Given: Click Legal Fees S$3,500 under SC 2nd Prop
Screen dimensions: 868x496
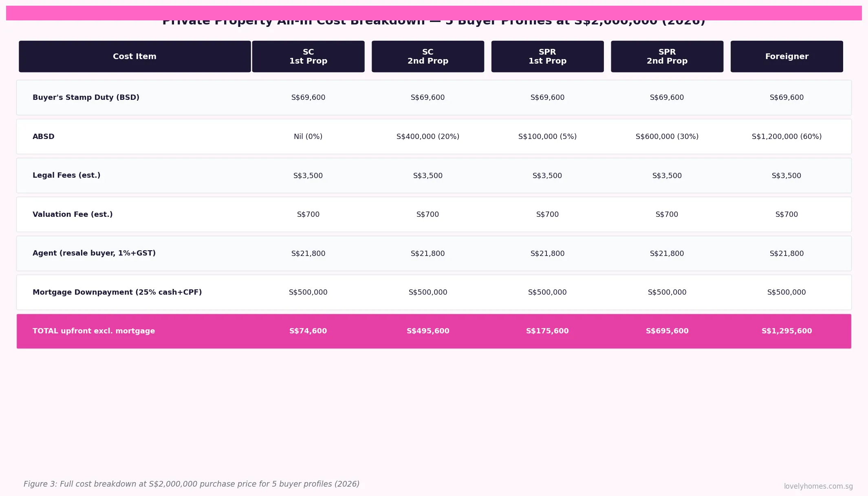Looking at the screenshot, I should tap(428, 176).
